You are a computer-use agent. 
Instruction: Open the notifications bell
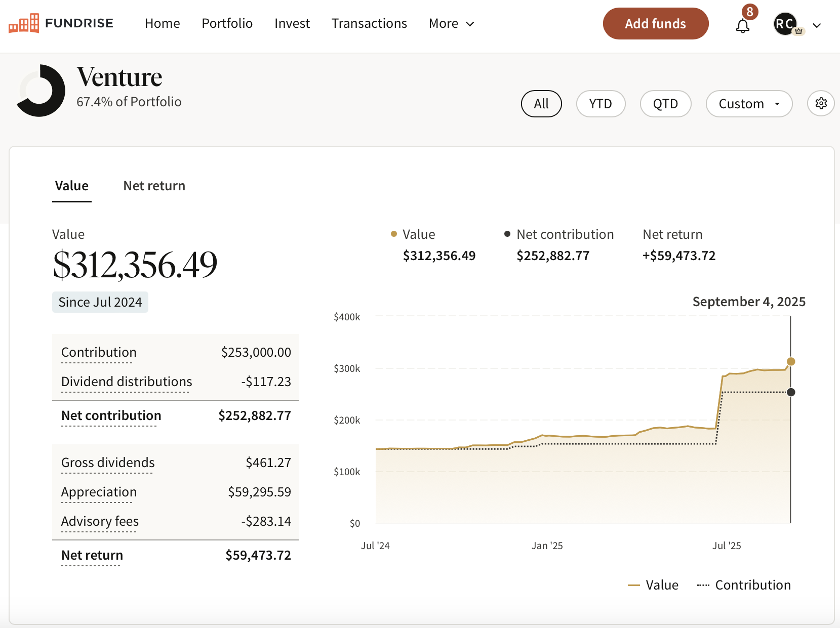pos(742,25)
